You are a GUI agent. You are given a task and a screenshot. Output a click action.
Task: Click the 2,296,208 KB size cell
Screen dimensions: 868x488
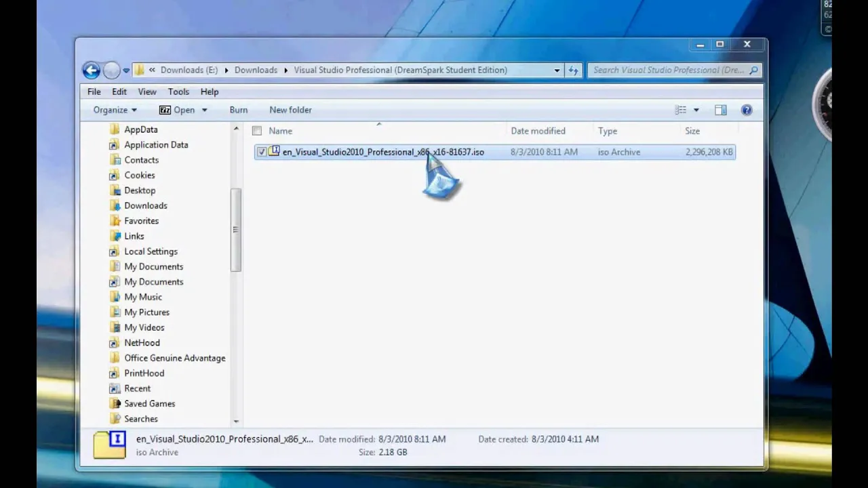click(x=709, y=152)
